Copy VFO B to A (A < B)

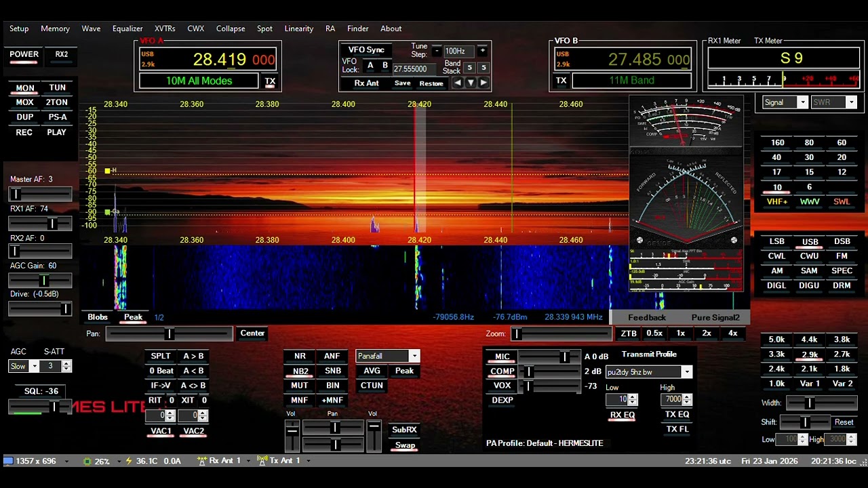(x=193, y=371)
